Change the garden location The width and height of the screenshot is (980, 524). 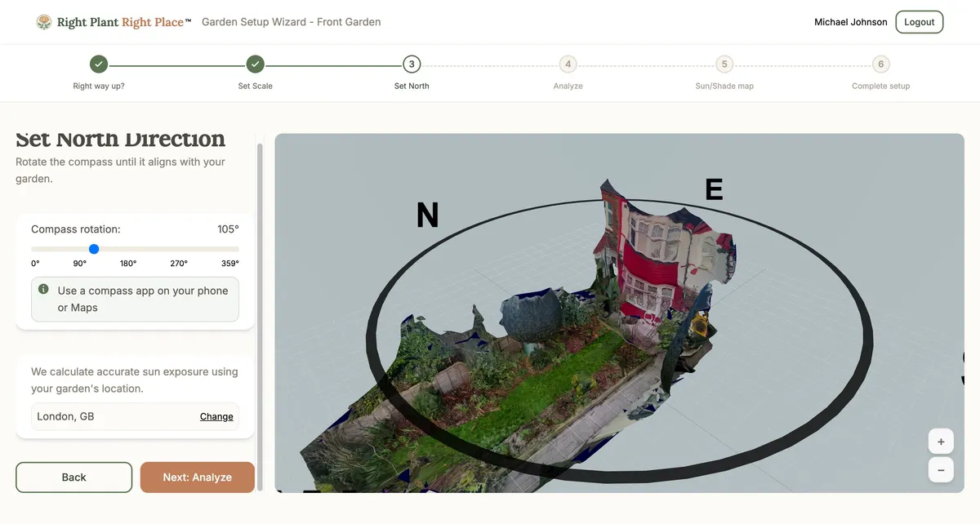coord(216,416)
